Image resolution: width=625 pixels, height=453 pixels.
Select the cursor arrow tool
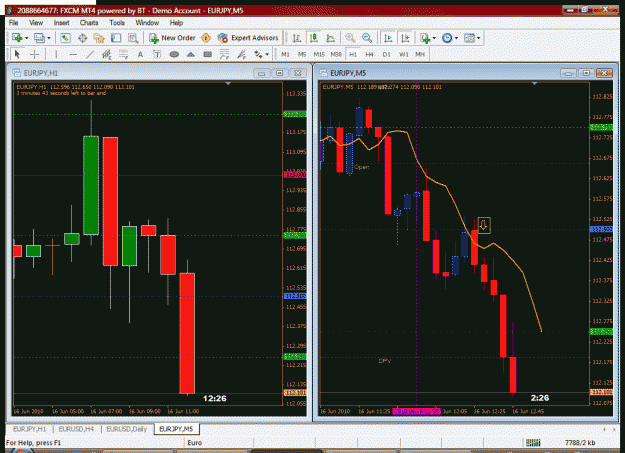(17, 54)
